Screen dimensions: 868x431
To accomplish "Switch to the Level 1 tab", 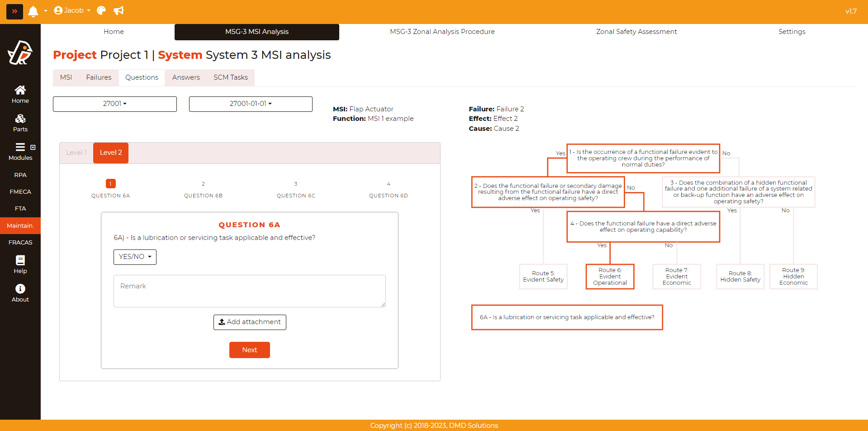I will (x=76, y=153).
